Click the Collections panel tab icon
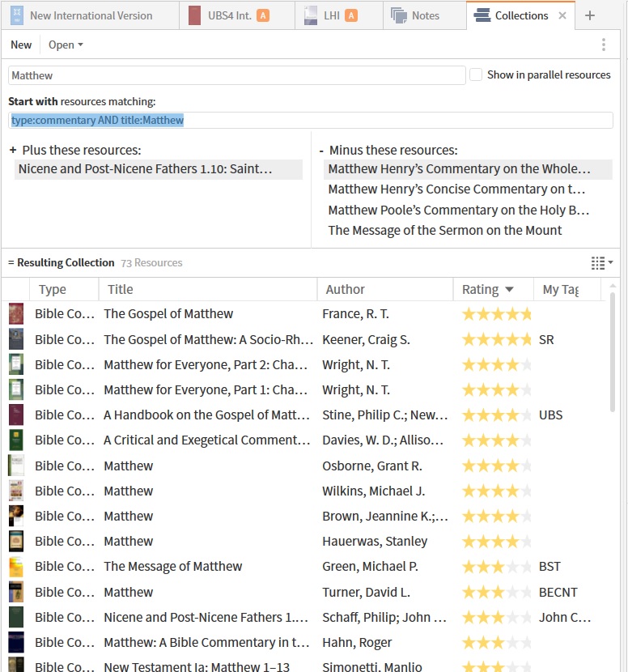 482,15
